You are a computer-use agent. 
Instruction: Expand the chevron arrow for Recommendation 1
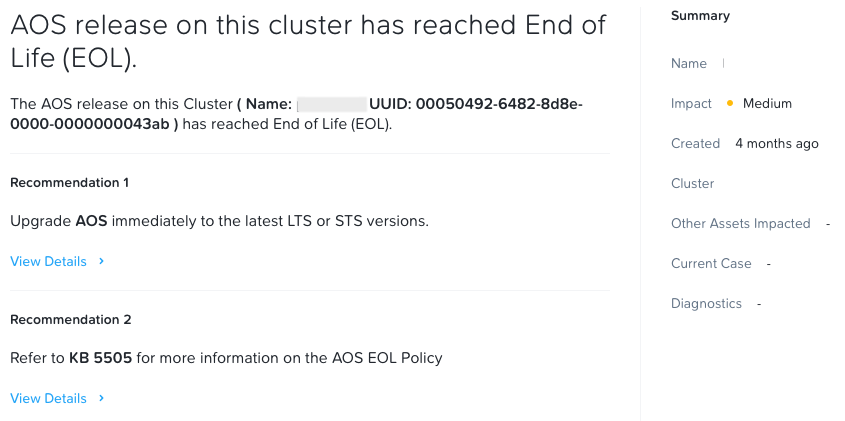(102, 261)
